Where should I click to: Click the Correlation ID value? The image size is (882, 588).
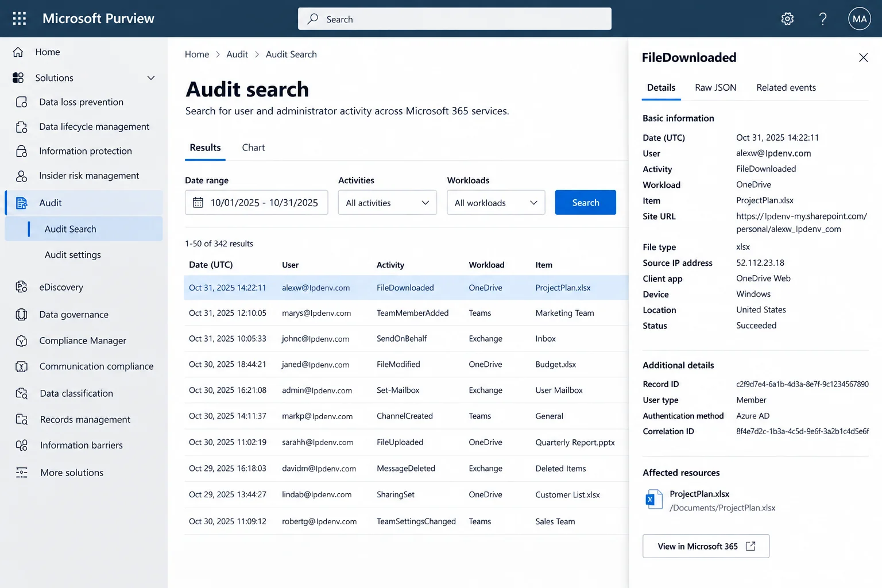802,431
